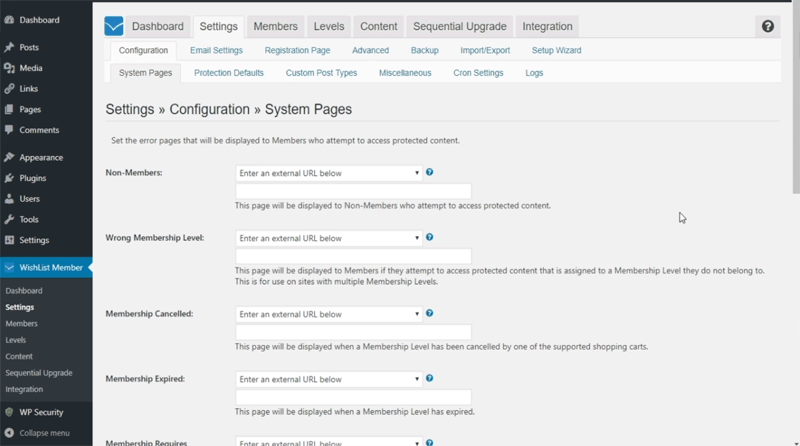Click the help icon next to Non-Members dropdown

click(x=430, y=172)
